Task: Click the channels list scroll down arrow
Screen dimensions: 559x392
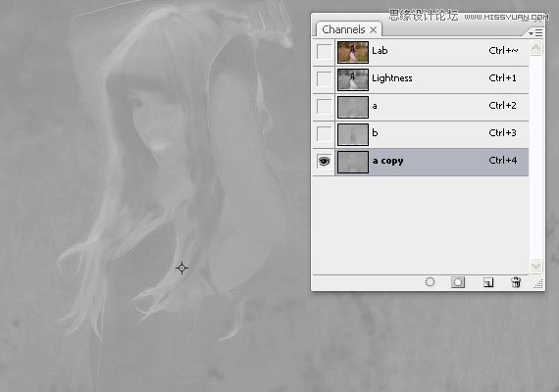Action: [x=535, y=266]
